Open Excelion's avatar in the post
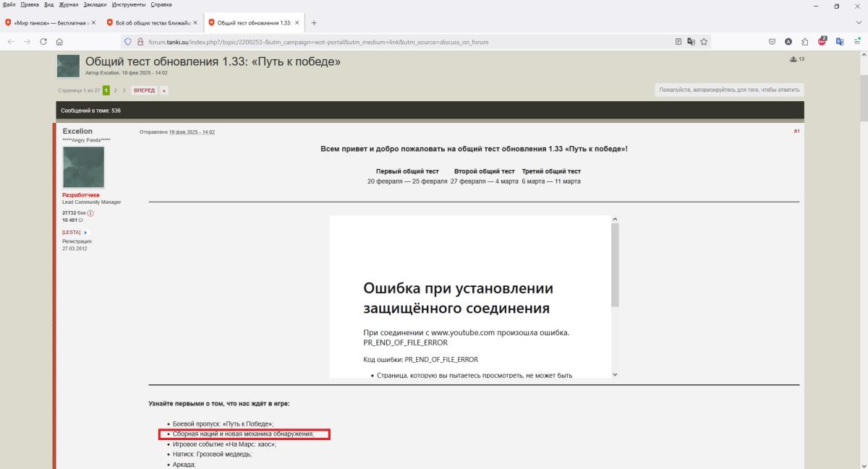The width and height of the screenshot is (868, 469). [83, 168]
